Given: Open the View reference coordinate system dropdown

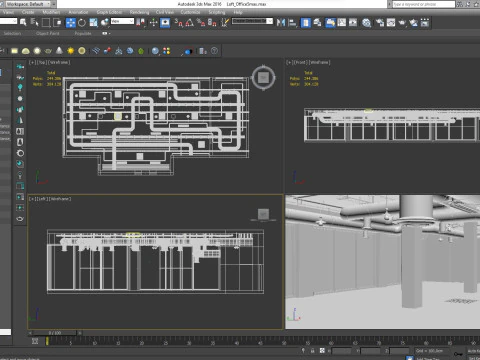Looking at the screenshot, I should [122, 21].
